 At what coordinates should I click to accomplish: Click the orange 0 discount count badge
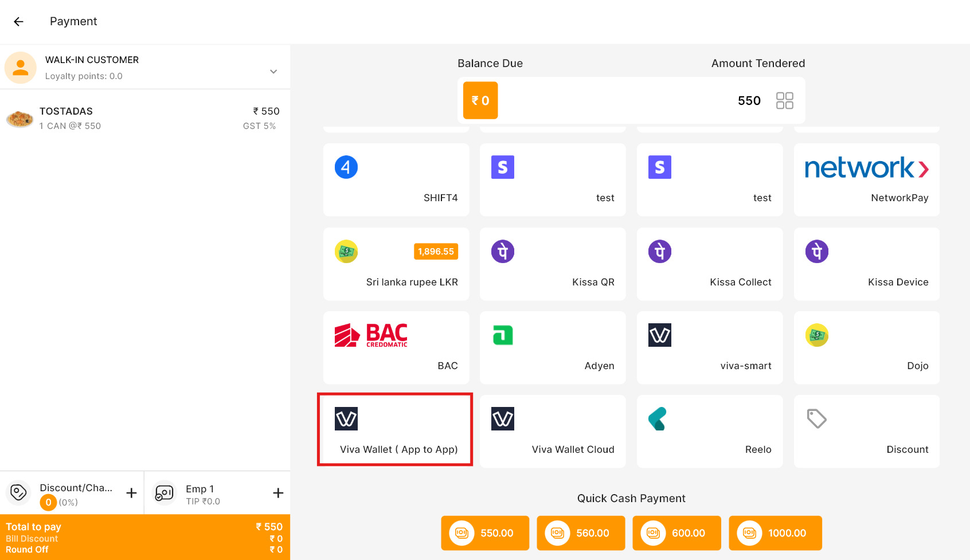(48, 503)
